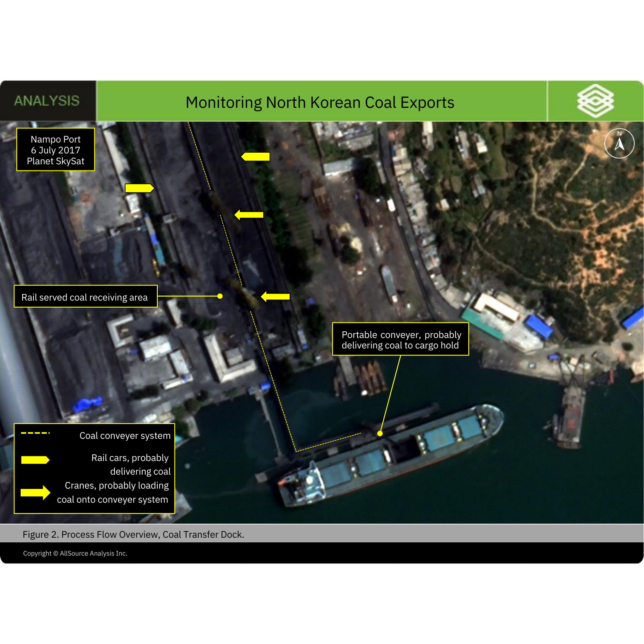Click the cranes arrow symbol in legend

point(36,493)
